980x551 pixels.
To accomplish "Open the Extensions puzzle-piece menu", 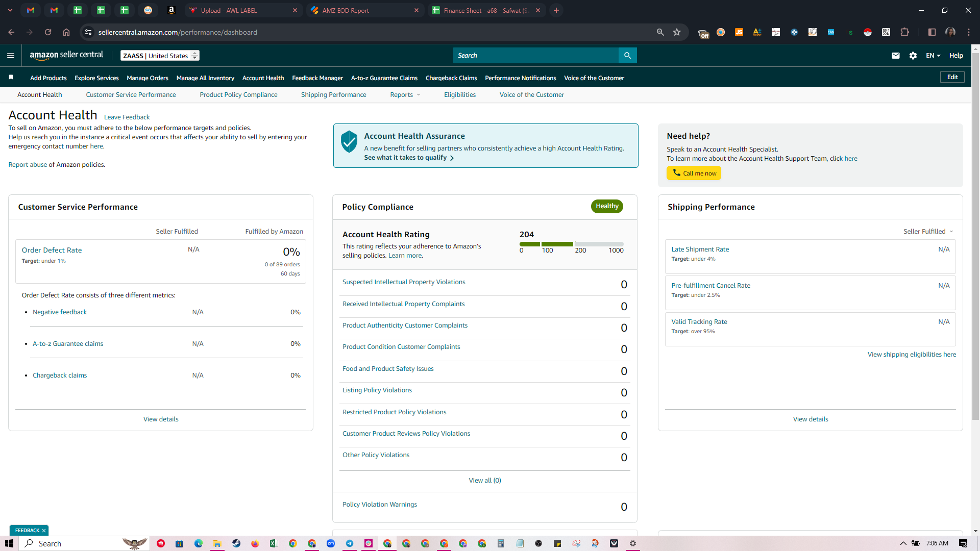I will click(904, 32).
